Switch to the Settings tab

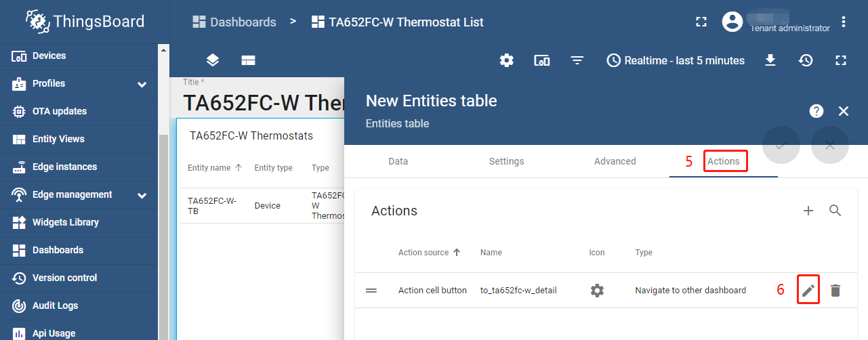(x=507, y=161)
